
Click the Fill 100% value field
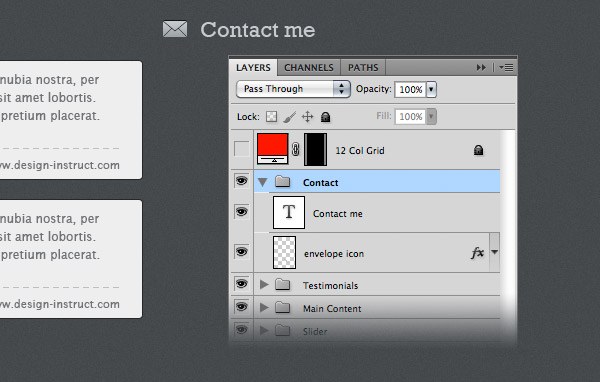410,117
